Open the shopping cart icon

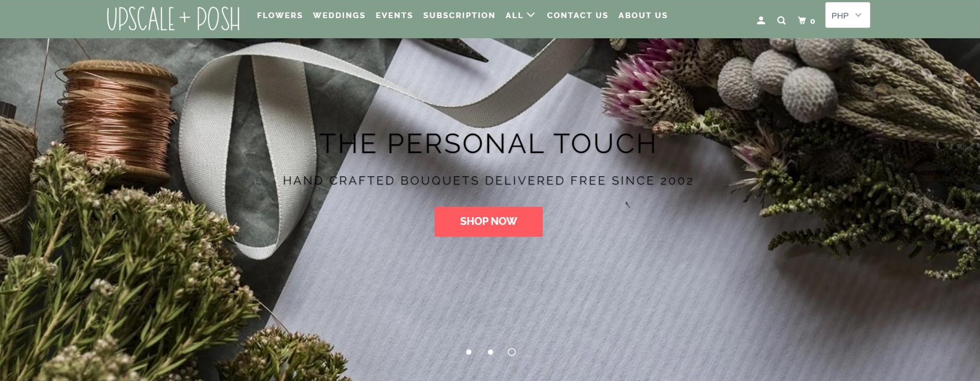tap(802, 21)
